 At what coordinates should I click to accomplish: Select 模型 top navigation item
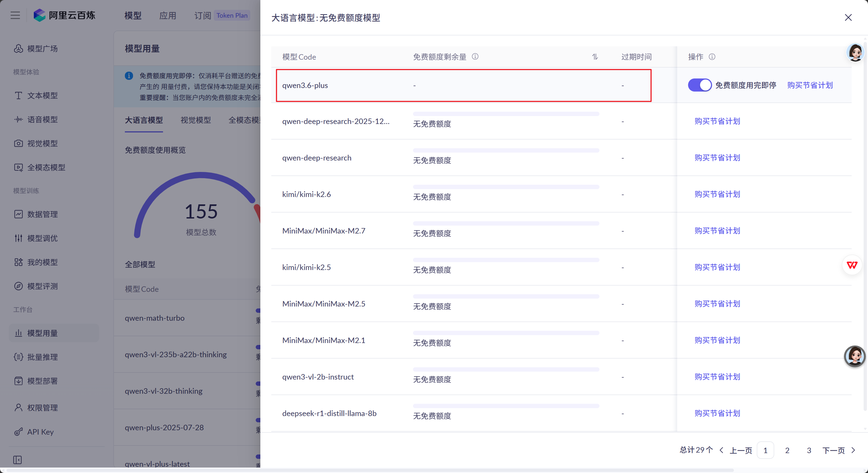[x=133, y=16]
